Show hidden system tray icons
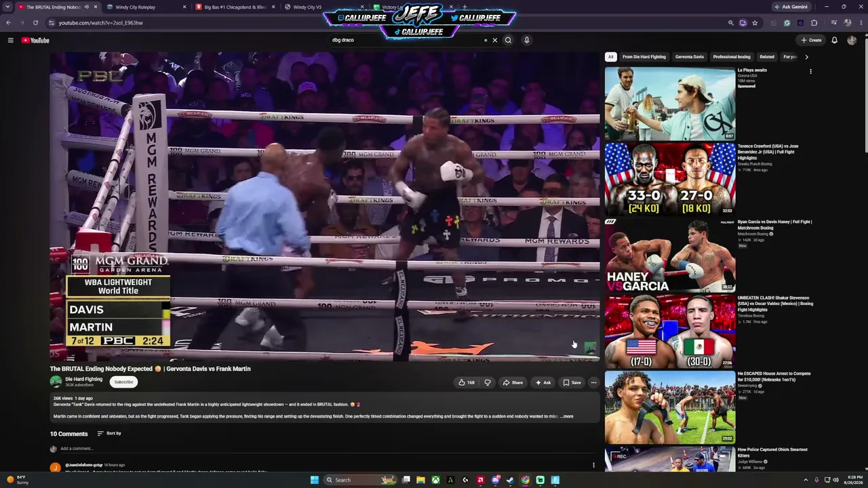 pyautogui.click(x=806, y=480)
